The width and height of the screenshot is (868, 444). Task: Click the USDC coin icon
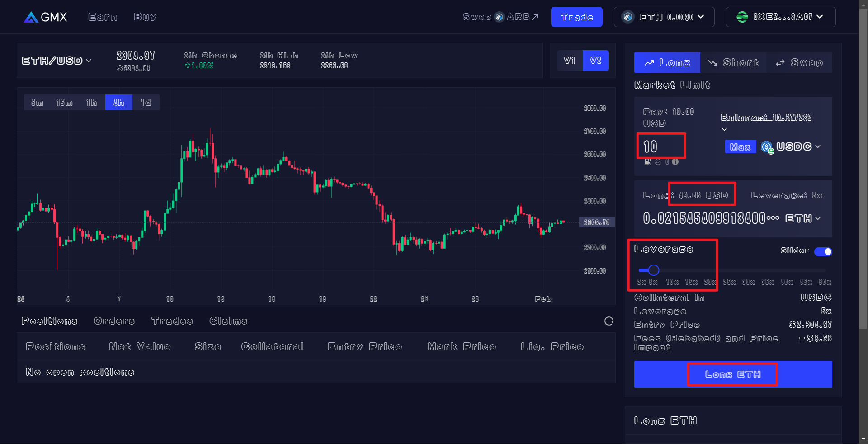coord(767,147)
